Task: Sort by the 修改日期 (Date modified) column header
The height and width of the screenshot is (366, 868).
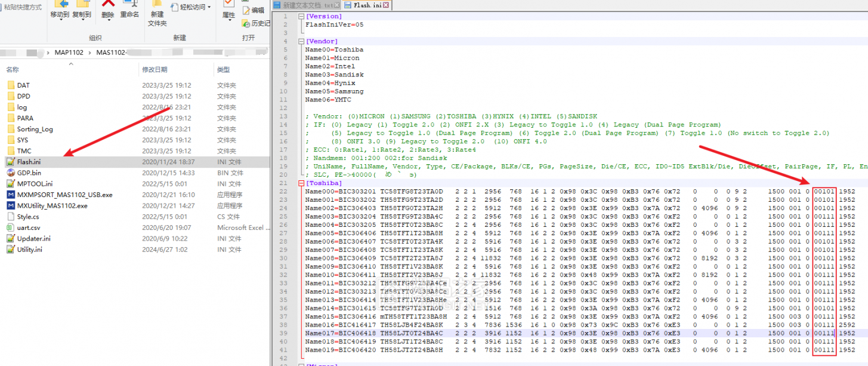Action: [x=155, y=70]
